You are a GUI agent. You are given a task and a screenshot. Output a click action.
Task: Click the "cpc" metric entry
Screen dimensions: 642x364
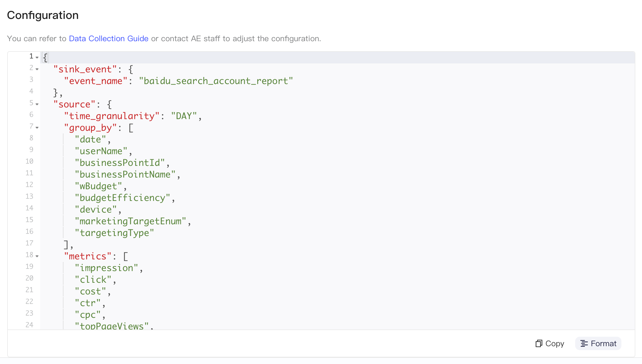[x=88, y=315]
